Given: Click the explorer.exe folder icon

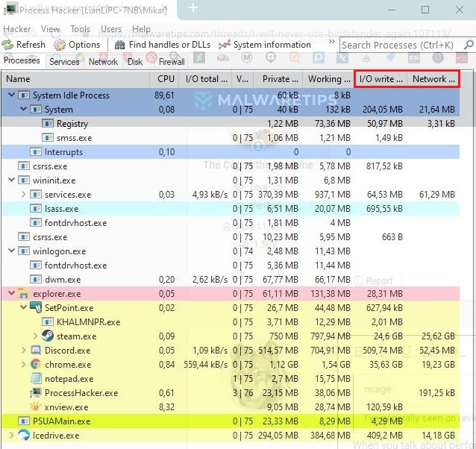Looking at the screenshot, I should pos(23,293).
